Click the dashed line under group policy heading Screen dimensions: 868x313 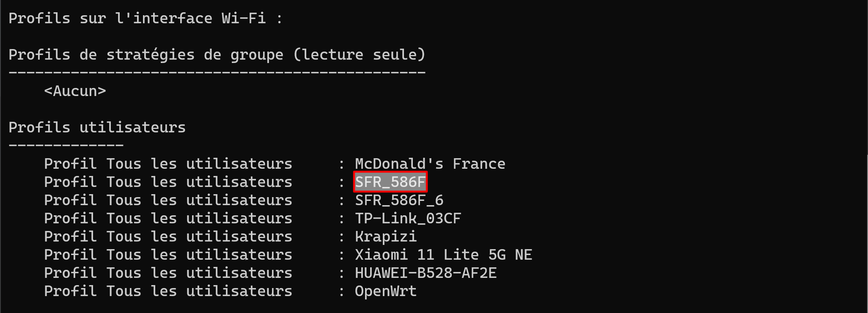217,73
